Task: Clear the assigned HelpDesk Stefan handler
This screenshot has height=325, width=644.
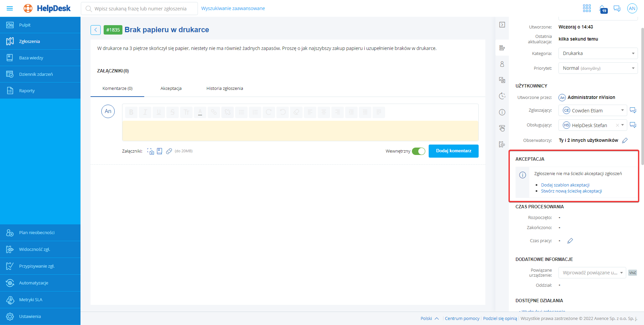Action: [617, 125]
